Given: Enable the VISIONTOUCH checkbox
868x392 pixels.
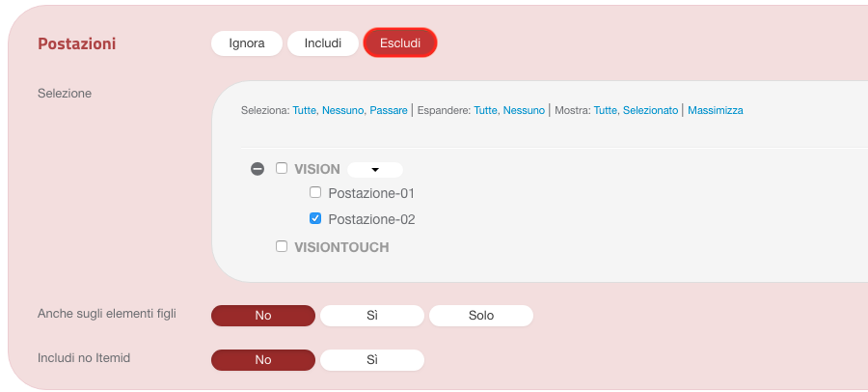Looking at the screenshot, I should (282, 246).
